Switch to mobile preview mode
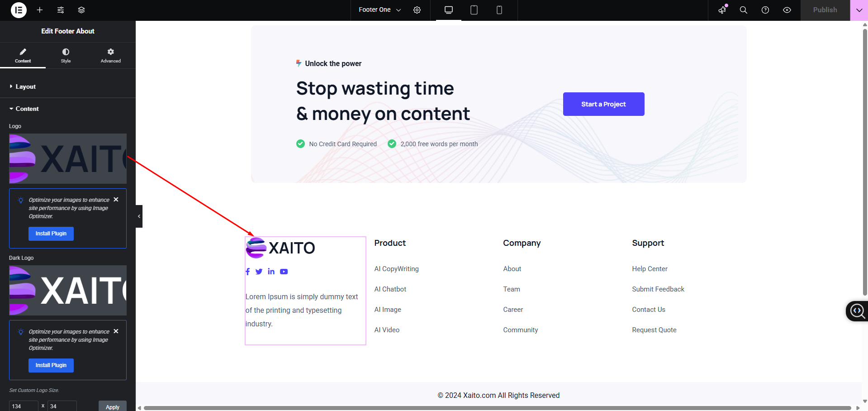868x411 pixels. (499, 10)
